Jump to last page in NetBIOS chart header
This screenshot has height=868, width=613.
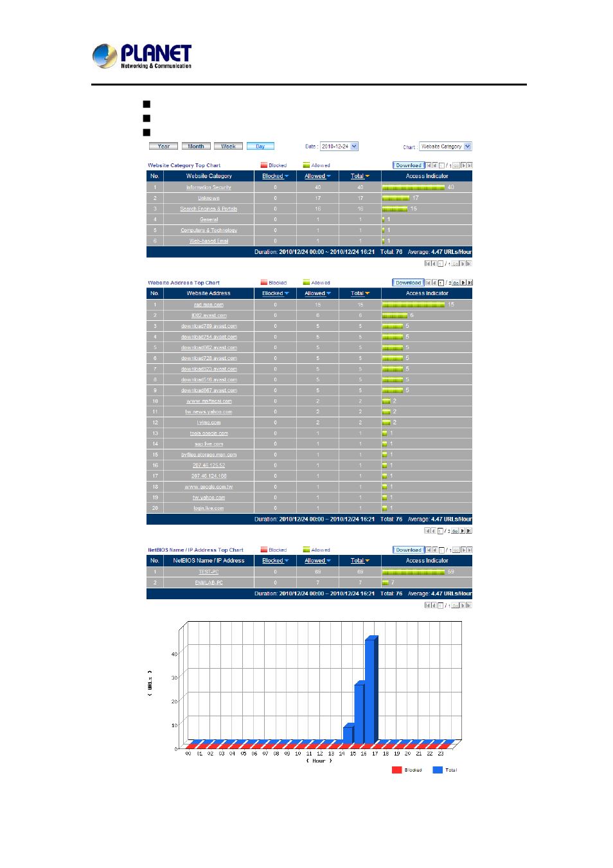(x=470, y=550)
